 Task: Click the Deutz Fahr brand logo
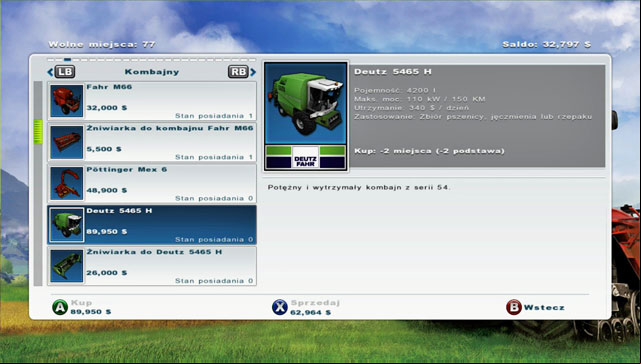(305, 157)
